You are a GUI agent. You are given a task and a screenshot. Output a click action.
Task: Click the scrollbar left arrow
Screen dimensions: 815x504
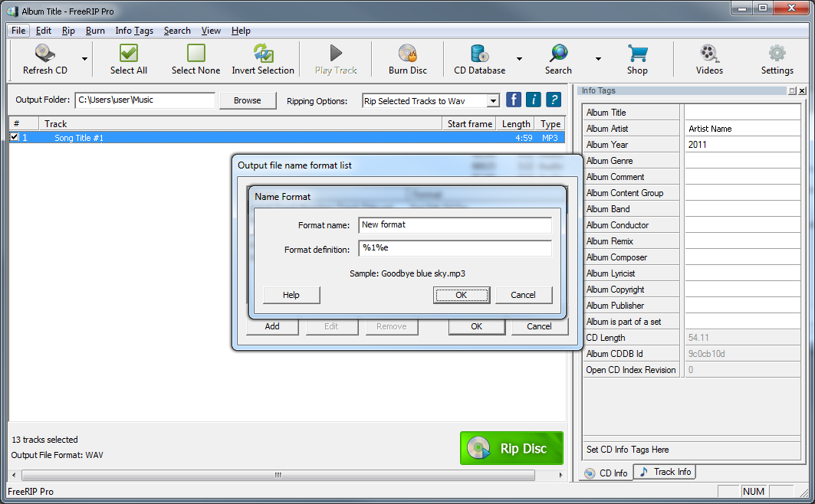[x=14, y=475]
